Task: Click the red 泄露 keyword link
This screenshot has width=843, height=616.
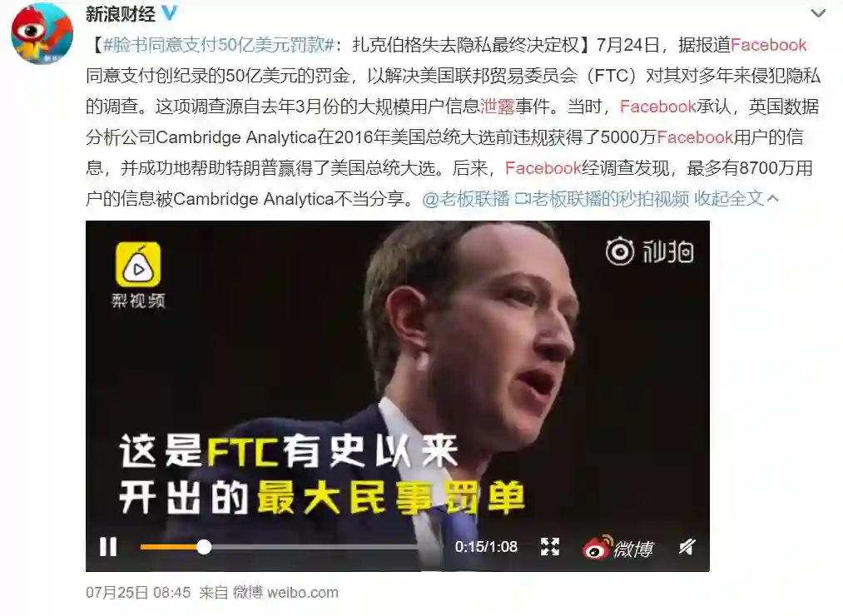Action: pos(498,106)
